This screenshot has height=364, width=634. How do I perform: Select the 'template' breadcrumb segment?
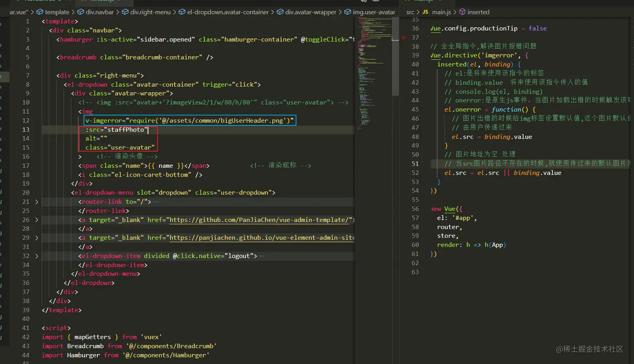[x=53, y=12]
